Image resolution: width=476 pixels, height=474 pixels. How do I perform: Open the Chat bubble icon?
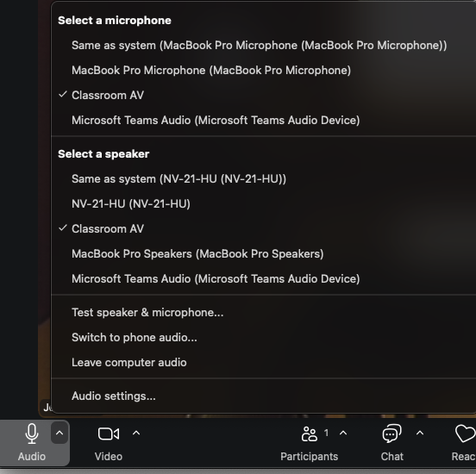[x=391, y=433]
